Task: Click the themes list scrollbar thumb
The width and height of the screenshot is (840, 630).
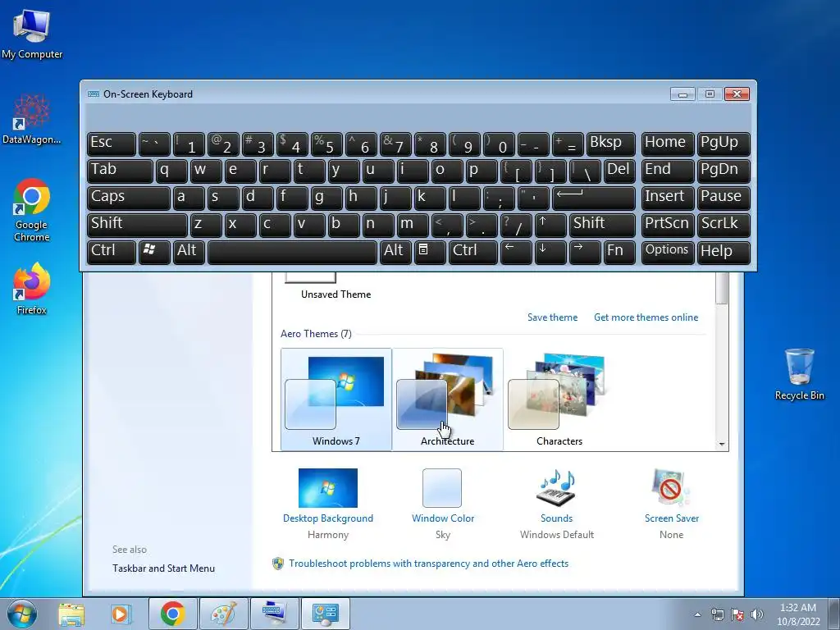Action: [722, 288]
